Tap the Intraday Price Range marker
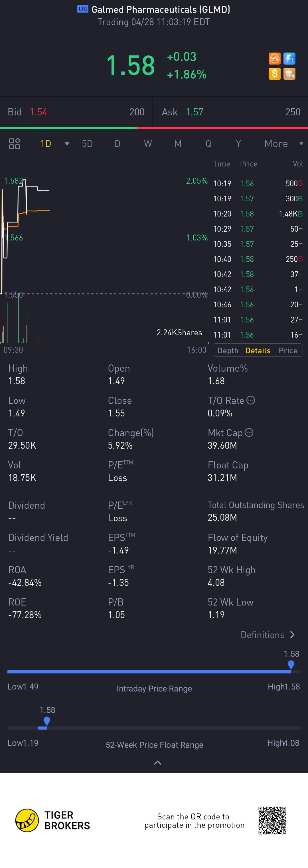Viewport: 308px width, 868px height. pos(291,665)
